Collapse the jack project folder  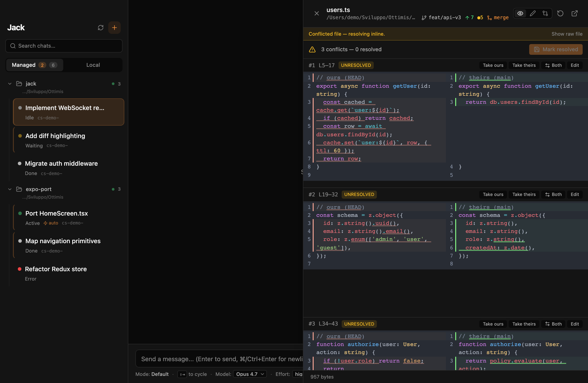click(x=10, y=84)
